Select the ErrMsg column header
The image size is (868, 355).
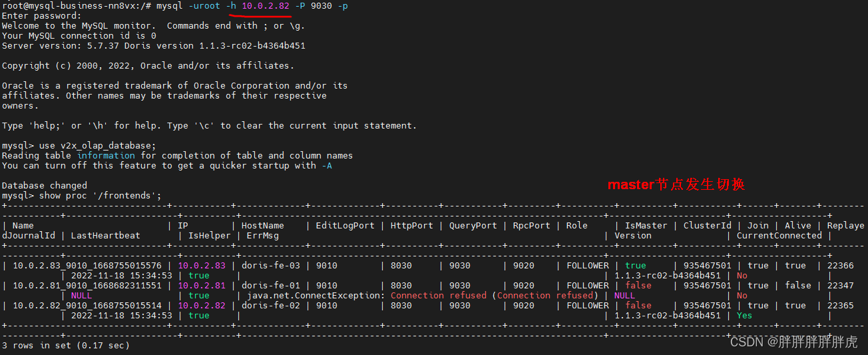click(263, 236)
